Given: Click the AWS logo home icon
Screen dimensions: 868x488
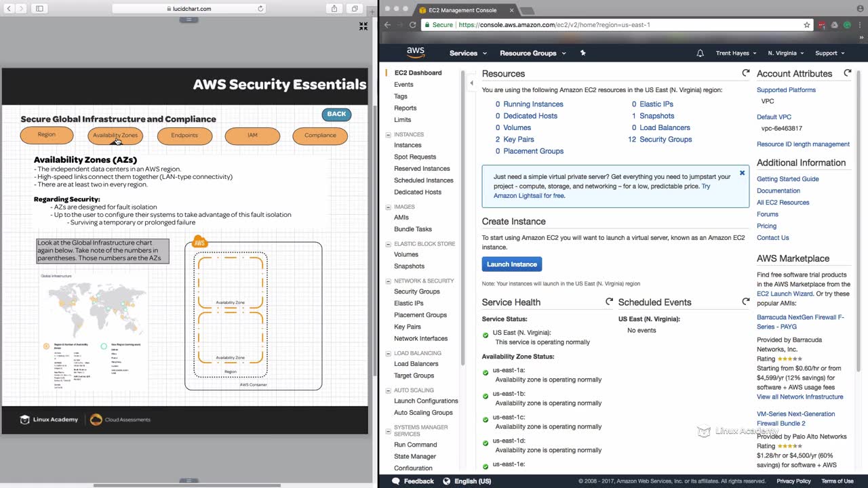Looking at the screenshot, I should [x=416, y=53].
